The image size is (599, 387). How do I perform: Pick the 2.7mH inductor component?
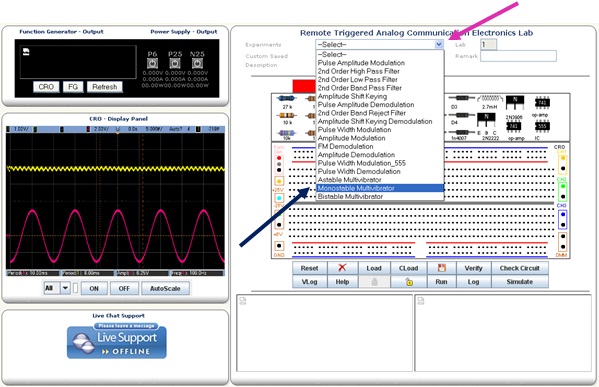[x=490, y=99]
